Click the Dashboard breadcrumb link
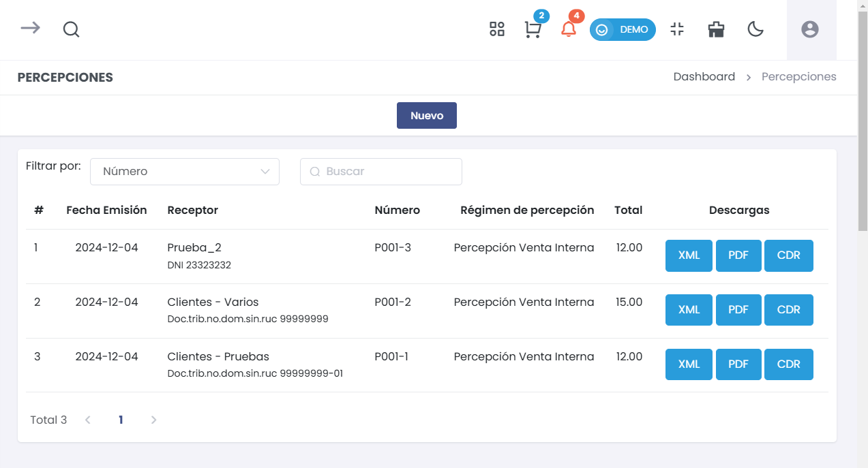 [704, 77]
